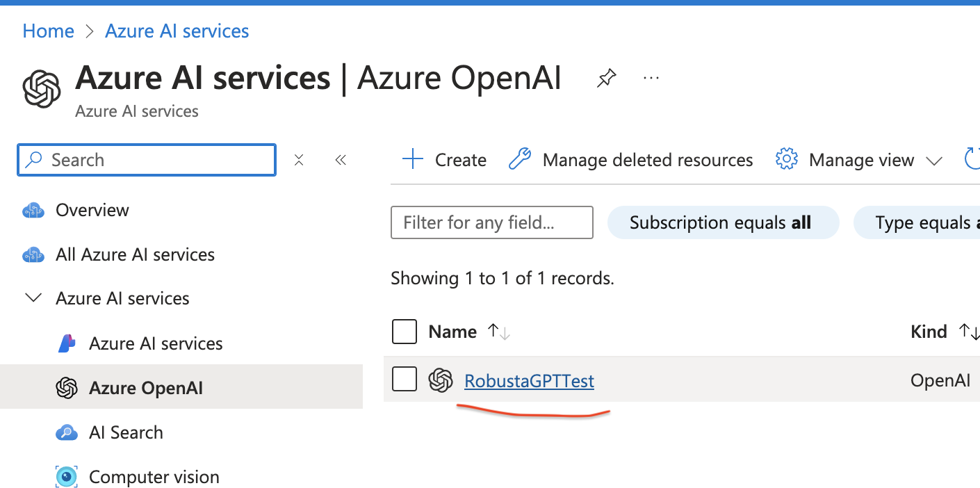Click the Azure OpenAI header logo

coord(42,89)
